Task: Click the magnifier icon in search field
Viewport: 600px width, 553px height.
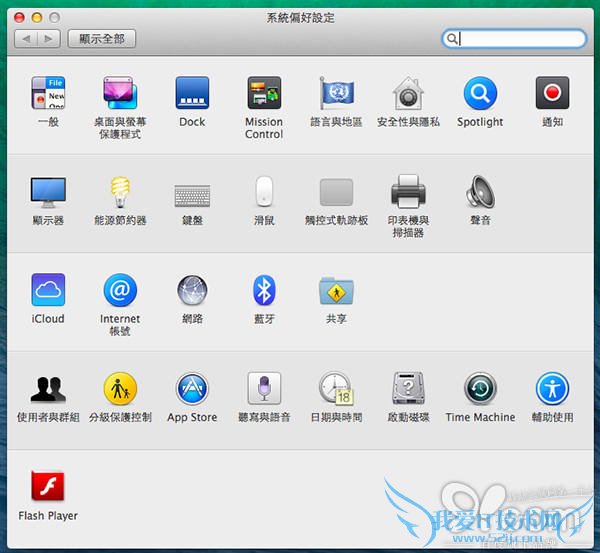Action: point(452,39)
